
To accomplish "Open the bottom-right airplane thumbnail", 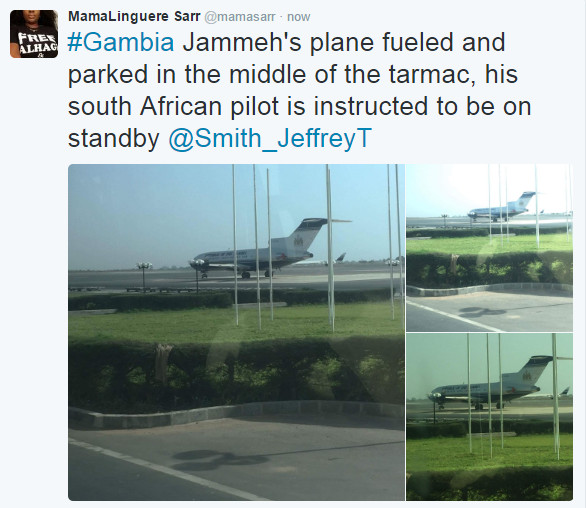I will 489,417.
